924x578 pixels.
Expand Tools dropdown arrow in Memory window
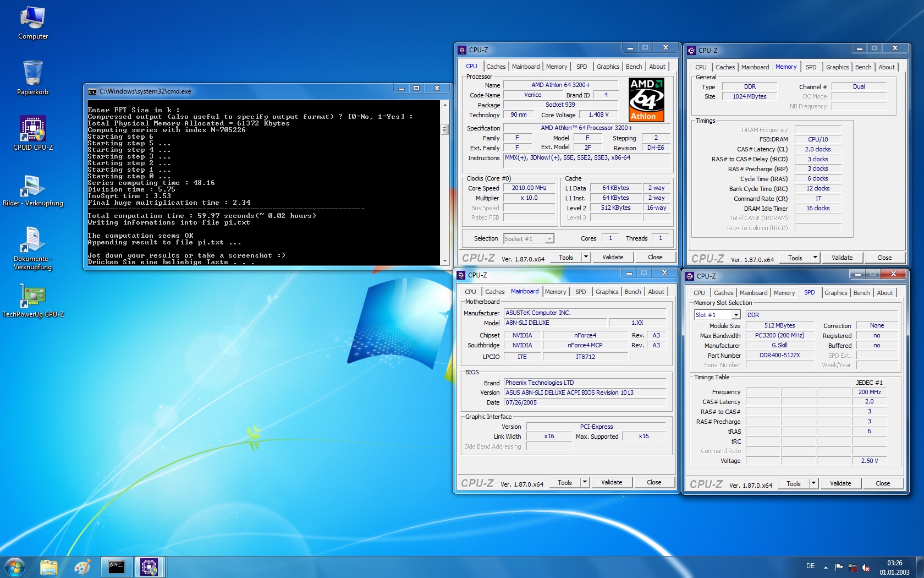[x=815, y=258]
